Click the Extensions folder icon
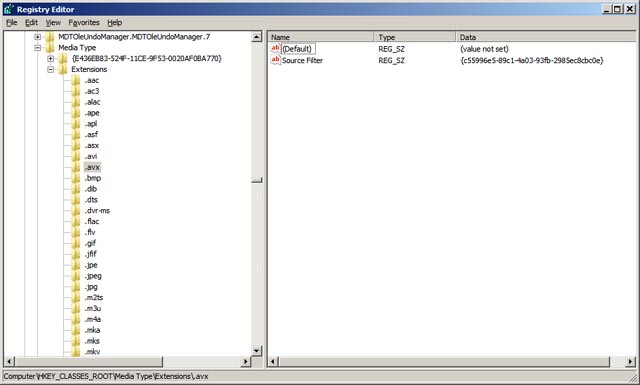The width and height of the screenshot is (640, 385). 62,69
